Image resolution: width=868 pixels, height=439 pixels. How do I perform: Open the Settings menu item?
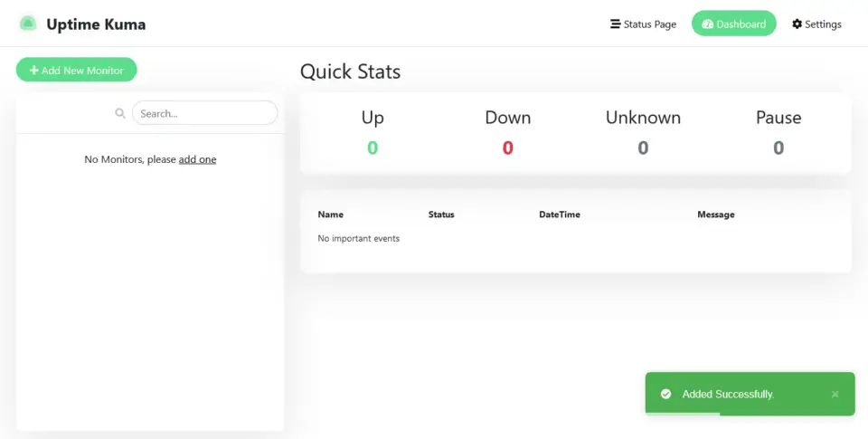(x=816, y=24)
